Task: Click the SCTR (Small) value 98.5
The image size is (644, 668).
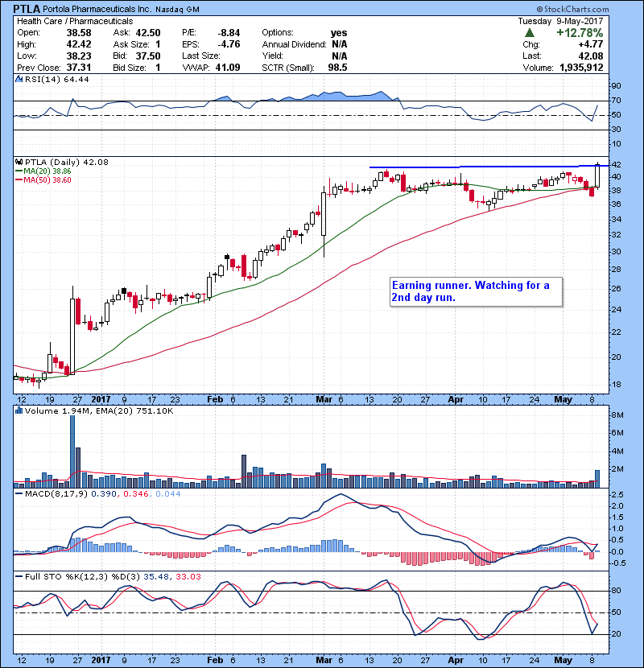Action: pos(337,68)
